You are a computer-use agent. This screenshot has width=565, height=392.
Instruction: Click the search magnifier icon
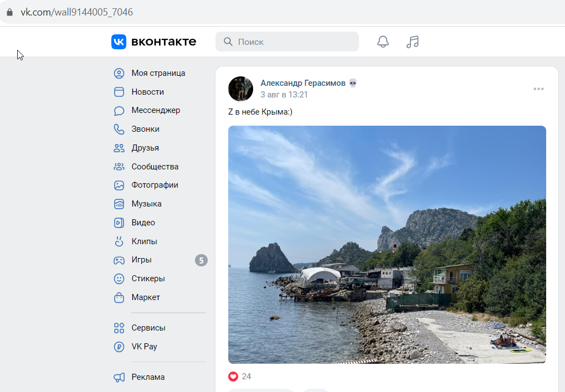coord(228,42)
